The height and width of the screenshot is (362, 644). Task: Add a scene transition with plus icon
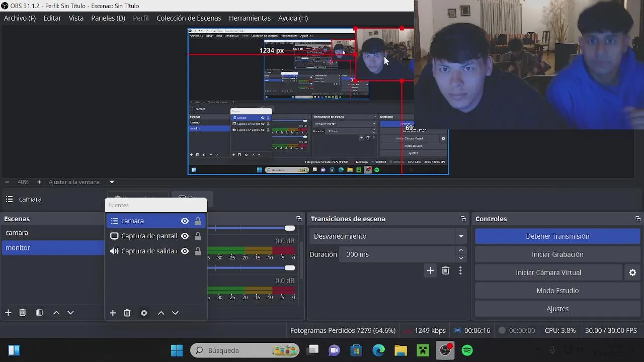pos(430,271)
